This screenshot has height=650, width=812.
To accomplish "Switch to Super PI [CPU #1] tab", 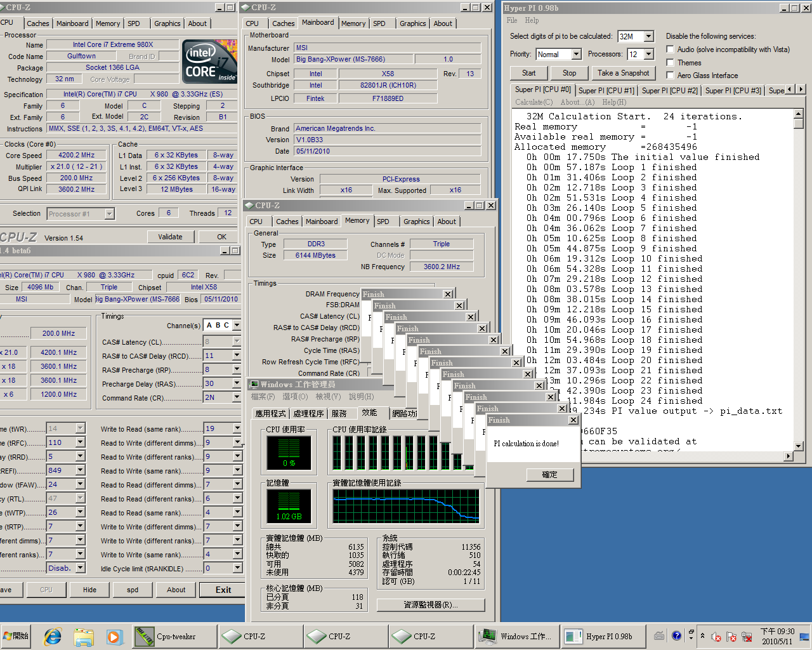I will 606,91.
